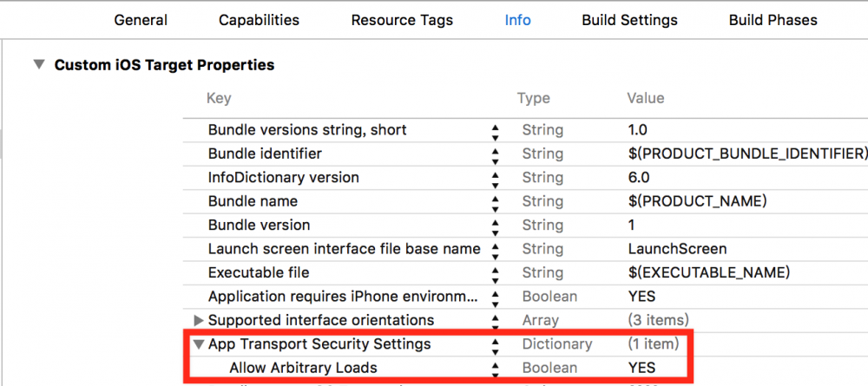Viewport: 868px width, 386px height.
Task: Click the Bundle versions string value 1.0
Action: pyautogui.click(x=638, y=130)
